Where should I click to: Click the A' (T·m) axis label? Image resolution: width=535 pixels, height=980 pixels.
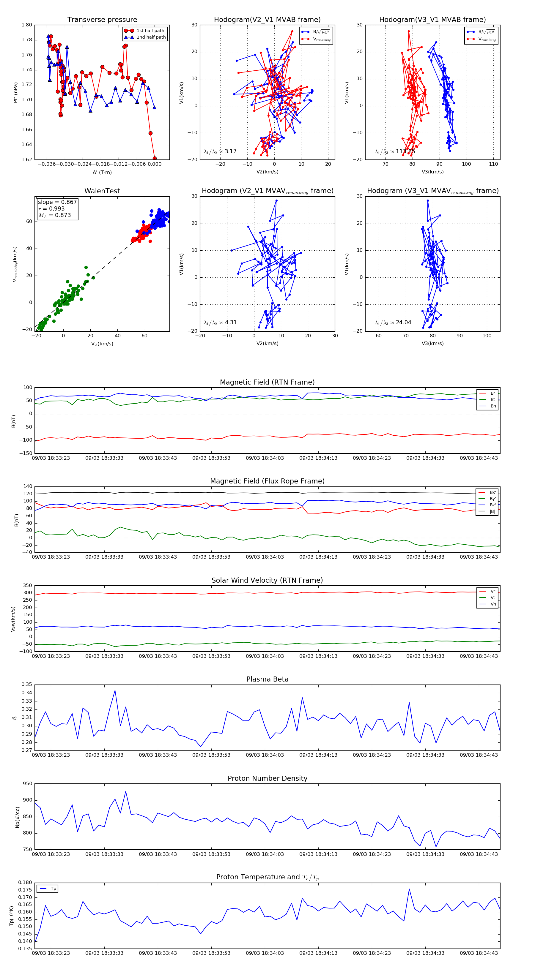click(102, 172)
